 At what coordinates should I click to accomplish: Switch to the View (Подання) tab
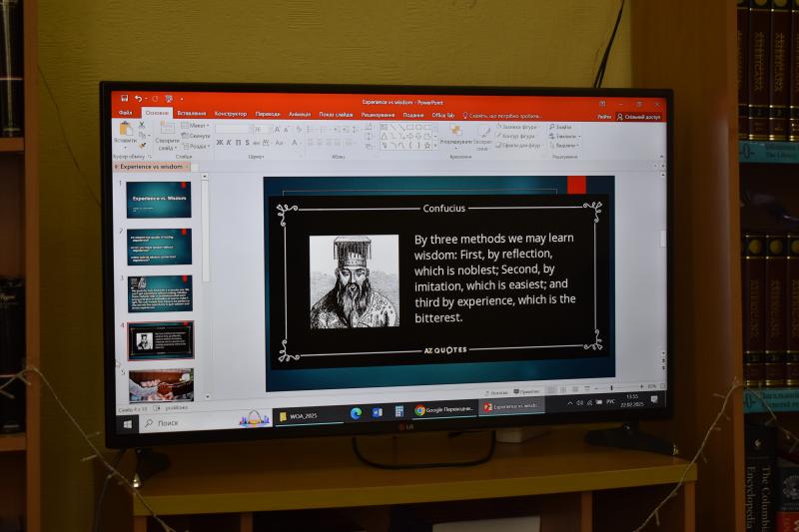coord(413,115)
